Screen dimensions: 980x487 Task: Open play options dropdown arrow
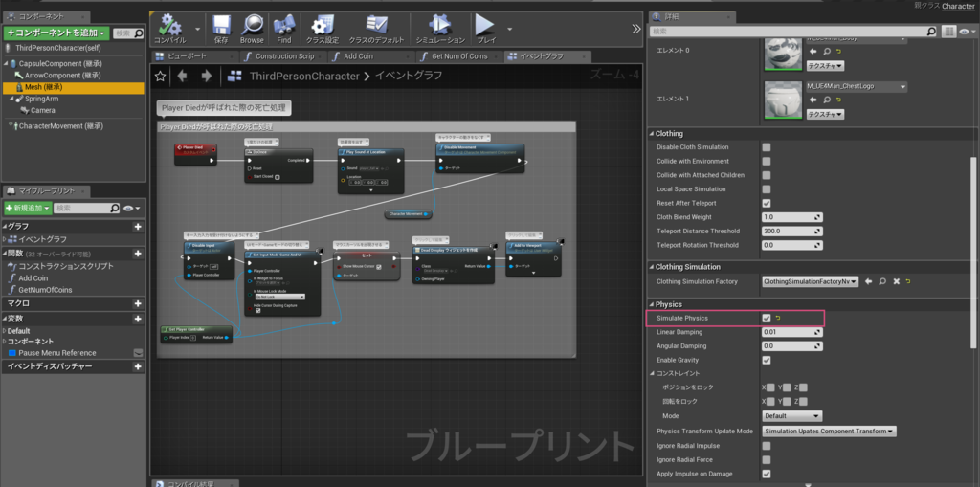[x=509, y=28]
